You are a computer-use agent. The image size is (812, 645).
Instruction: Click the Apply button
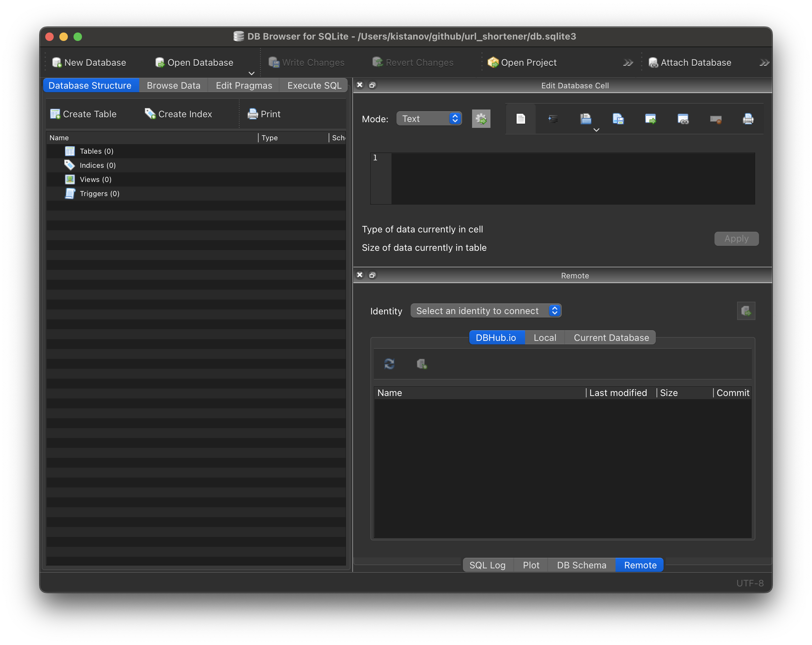pos(736,238)
